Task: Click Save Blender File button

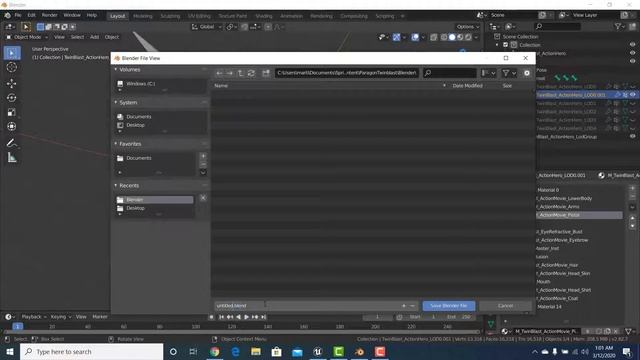Action: (449, 306)
